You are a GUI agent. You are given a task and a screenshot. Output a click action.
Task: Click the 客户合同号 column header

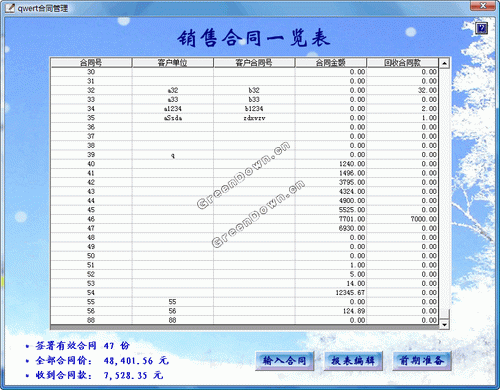click(x=254, y=63)
